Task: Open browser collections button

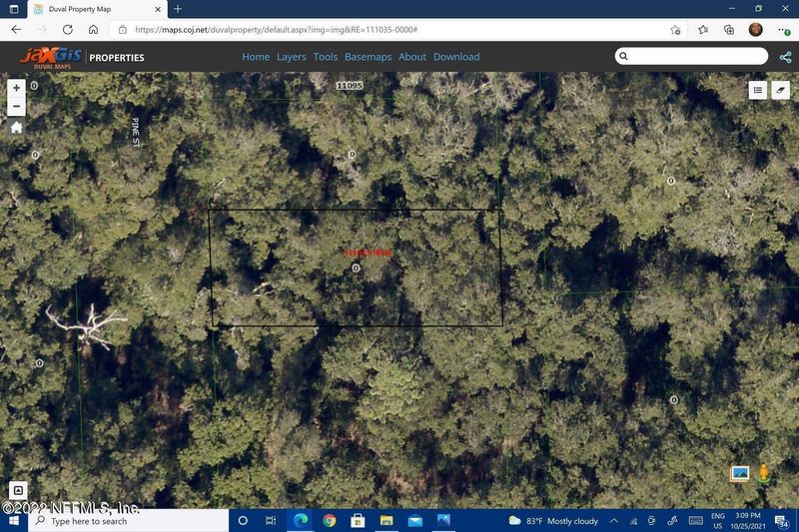Action: click(x=729, y=30)
